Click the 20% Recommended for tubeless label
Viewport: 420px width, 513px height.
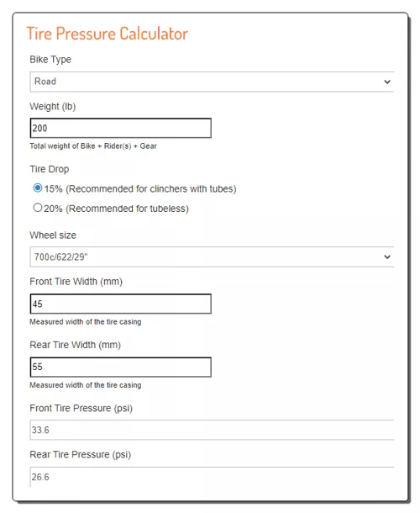[x=117, y=209]
